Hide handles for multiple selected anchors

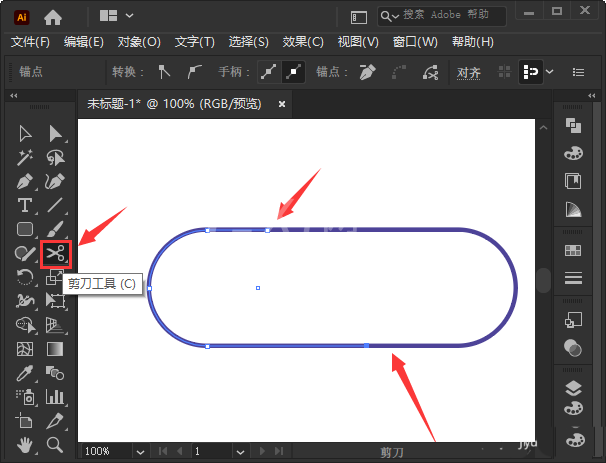click(x=293, y=72)
